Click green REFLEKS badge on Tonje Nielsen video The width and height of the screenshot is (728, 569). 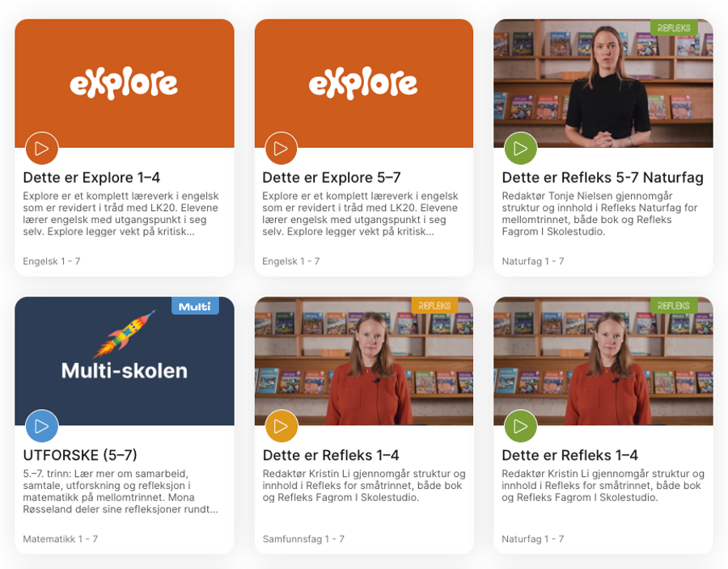pyautogui.click(x=674, y=27)
